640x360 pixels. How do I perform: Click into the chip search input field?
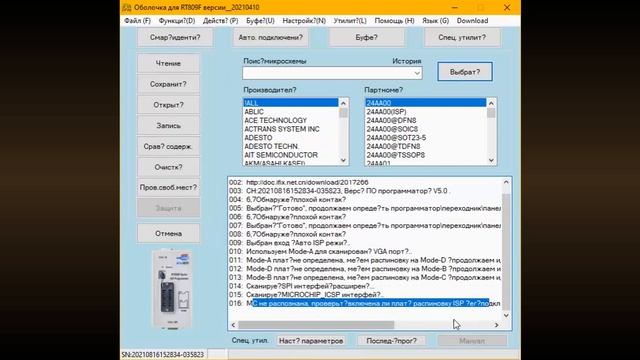[327, 73]
